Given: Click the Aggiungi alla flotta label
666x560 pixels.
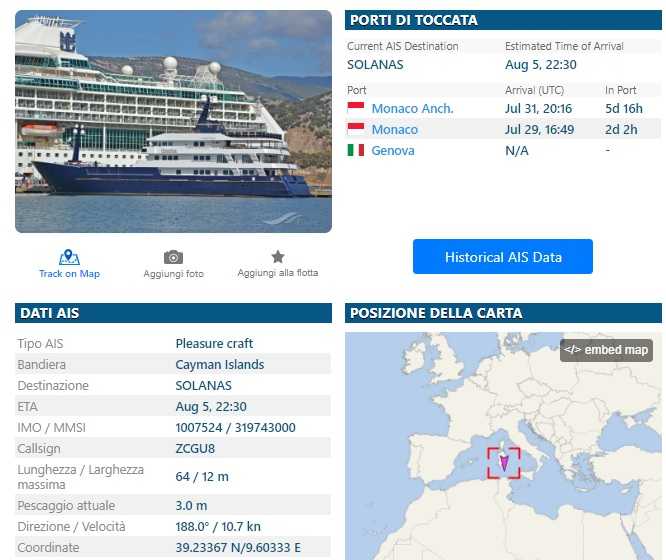Looking at the screenshot, I should click(278, 273).
